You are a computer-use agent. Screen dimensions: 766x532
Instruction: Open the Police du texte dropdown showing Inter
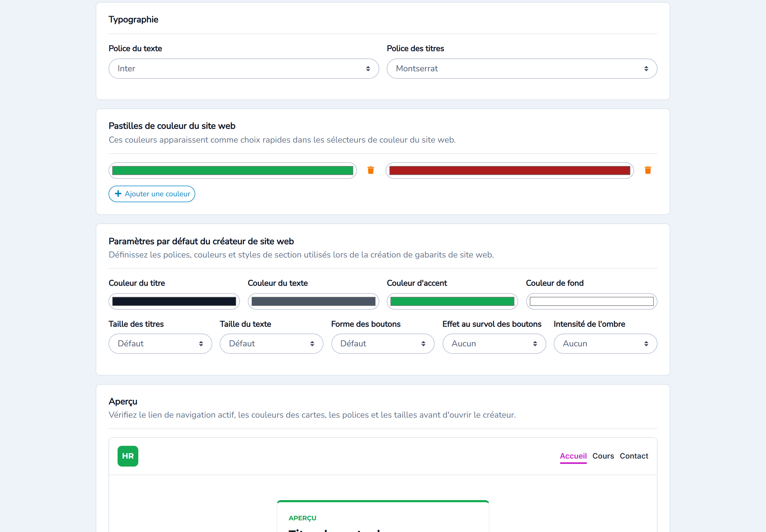(x=244, y=69)
